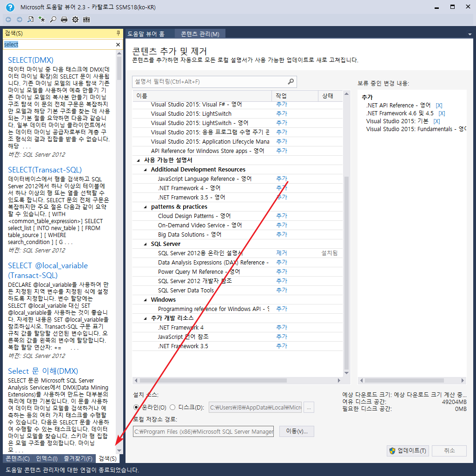Collapse Additional Development Resources node
Viewport: 476px width, 476px height.
pos(145,170)
